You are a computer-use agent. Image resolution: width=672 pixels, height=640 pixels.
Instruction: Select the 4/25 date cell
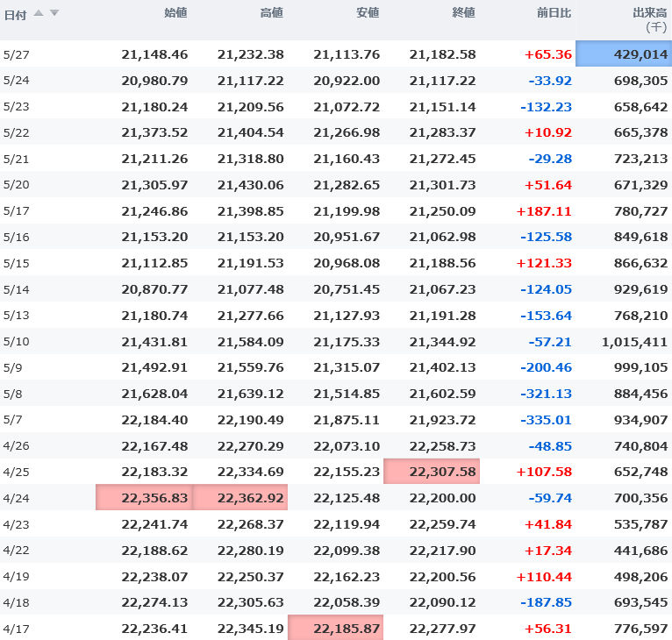pyautogui.click(x=17, y=472)
